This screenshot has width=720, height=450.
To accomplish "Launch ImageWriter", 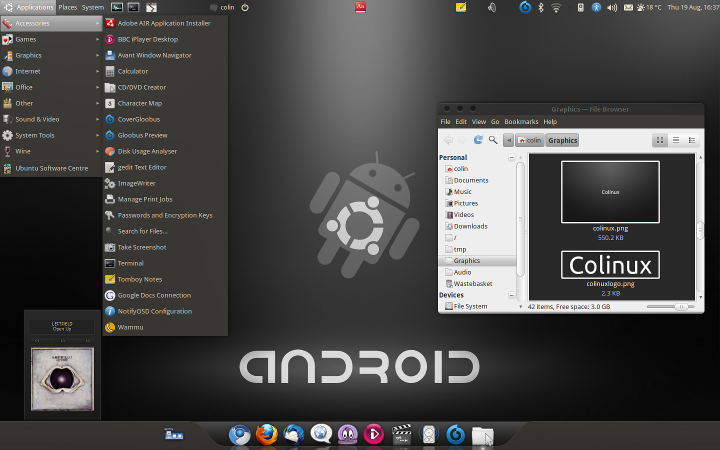I will coord(165,184).
